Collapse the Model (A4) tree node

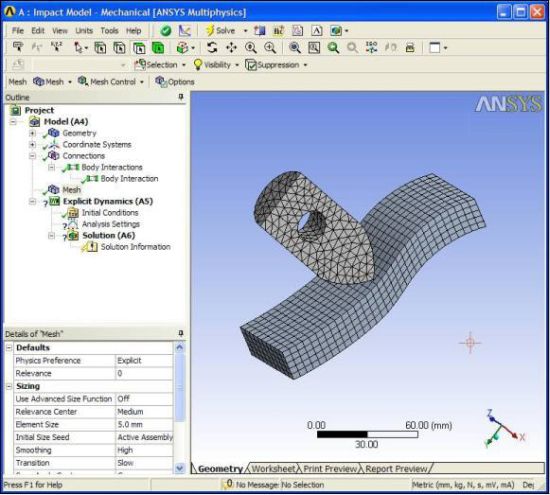(13, 122)
